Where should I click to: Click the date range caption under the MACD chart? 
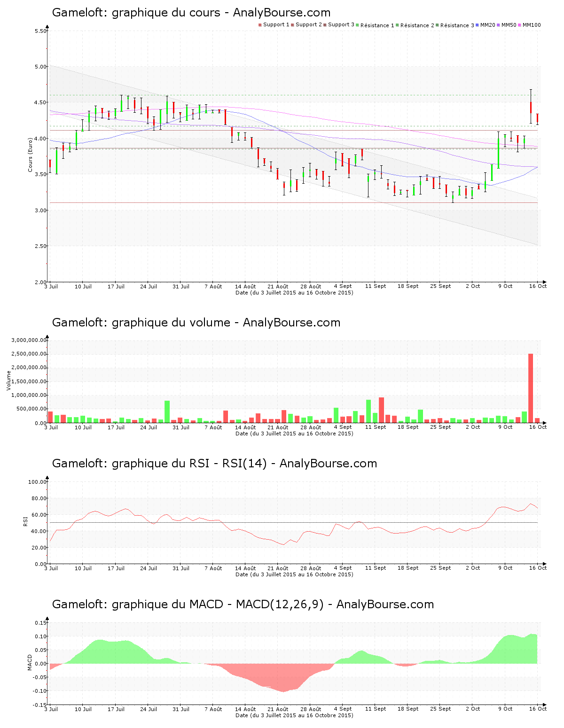click(x=294, y=715)
